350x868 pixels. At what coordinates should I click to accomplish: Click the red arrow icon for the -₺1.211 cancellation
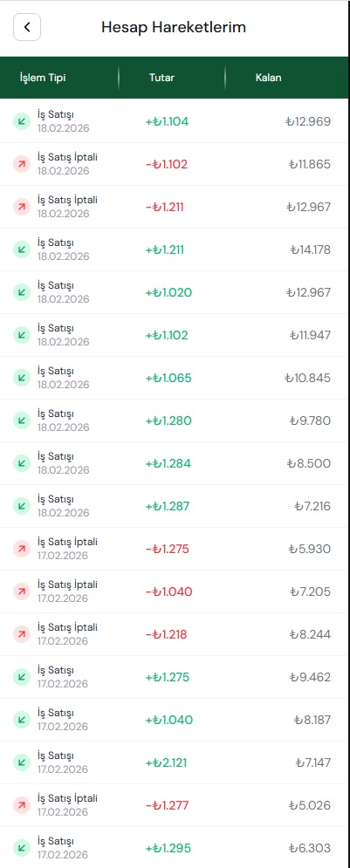point(22,207)
